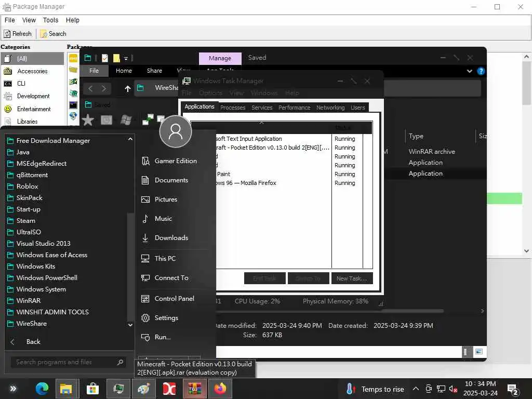The width and height of the screenshot is (532, 399).
Task: Click the network tray icon
Action: (441, 389)
